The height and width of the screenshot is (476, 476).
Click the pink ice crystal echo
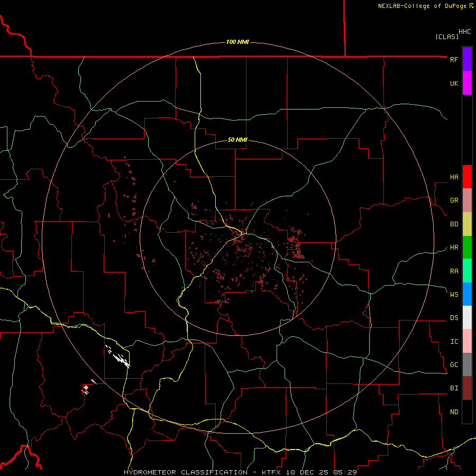point(88,387)
